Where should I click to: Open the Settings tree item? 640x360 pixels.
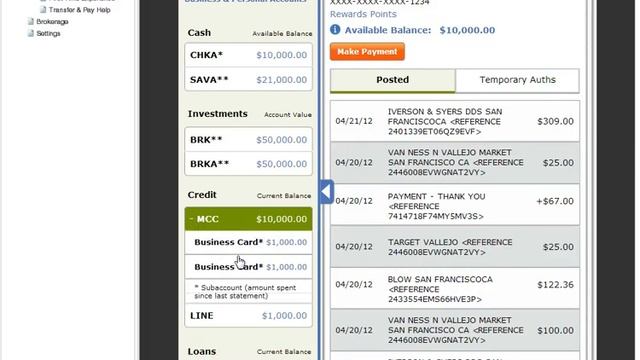pos(48,33)
